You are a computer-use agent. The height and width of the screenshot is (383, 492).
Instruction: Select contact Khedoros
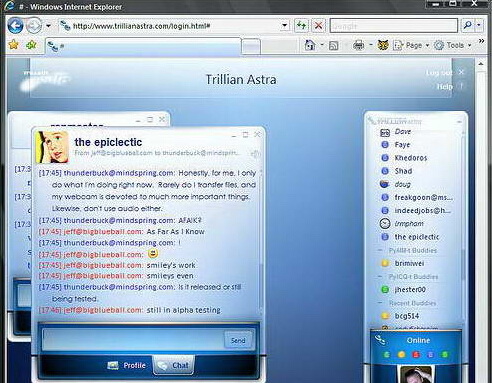pyautogui.click(x=411, y=158)
